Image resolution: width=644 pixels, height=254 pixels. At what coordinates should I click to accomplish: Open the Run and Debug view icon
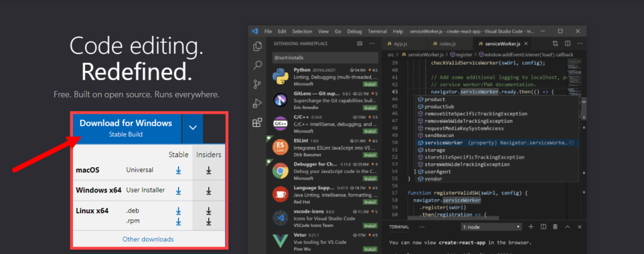pos(257,103)
